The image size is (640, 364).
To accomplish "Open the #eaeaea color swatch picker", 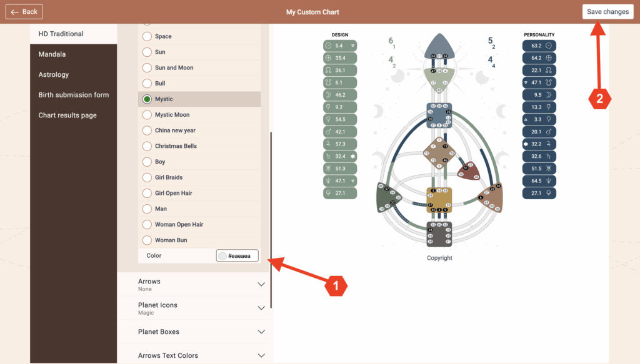I will click(222, 256).
